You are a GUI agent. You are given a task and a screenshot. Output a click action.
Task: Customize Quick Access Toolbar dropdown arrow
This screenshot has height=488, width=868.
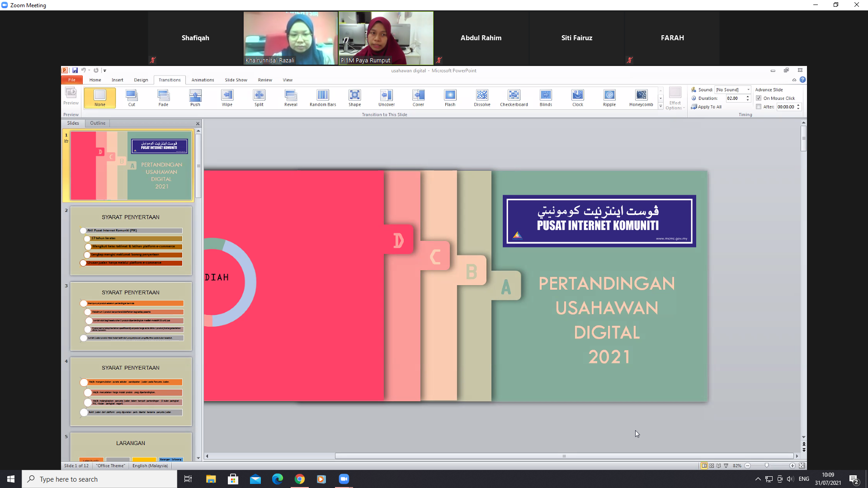coord(105,70)
